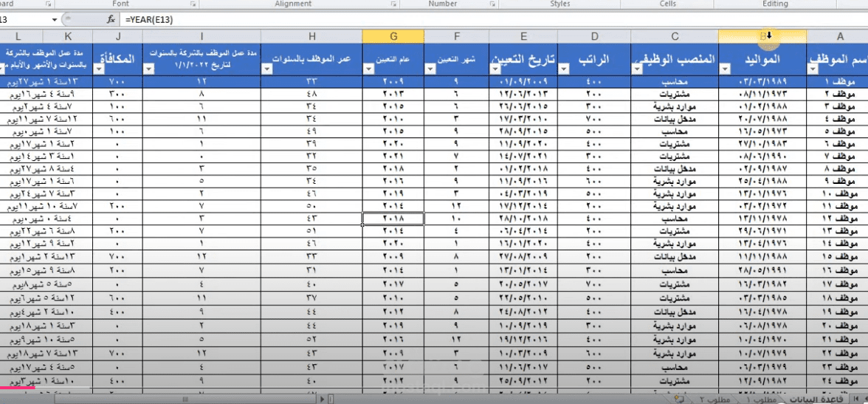Select hire date cell ١٤/٠٧/٢٠٢١
Image resolution: width=868 pixels, height=404 pixels.
523,156
